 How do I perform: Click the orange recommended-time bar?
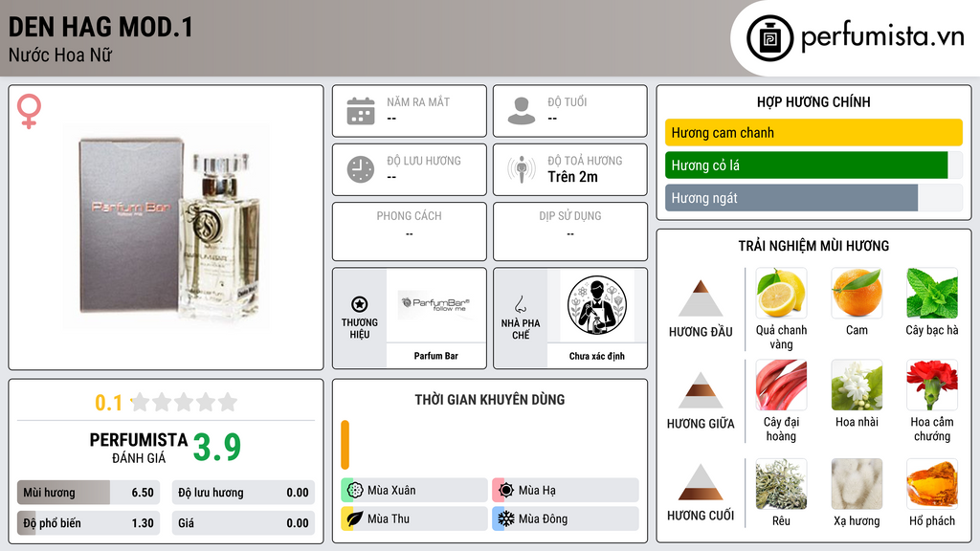(x=345, y=445)
